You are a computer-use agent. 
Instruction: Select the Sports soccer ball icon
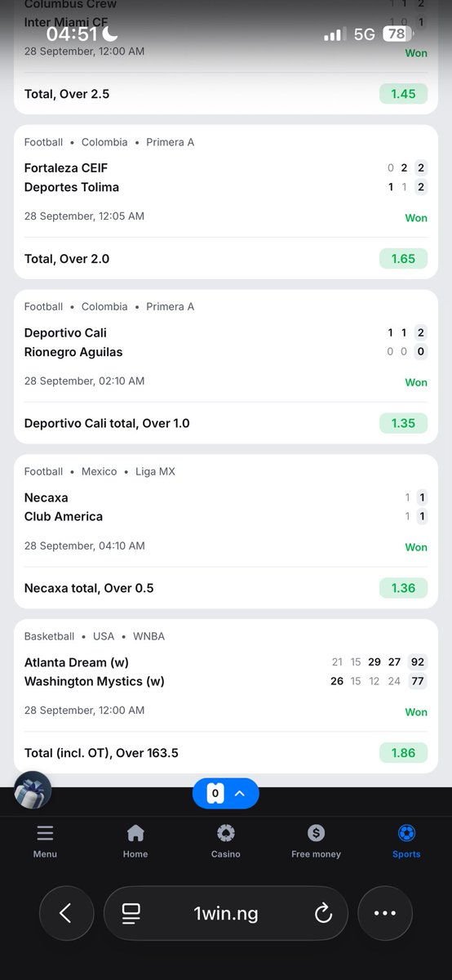(406, 833)
